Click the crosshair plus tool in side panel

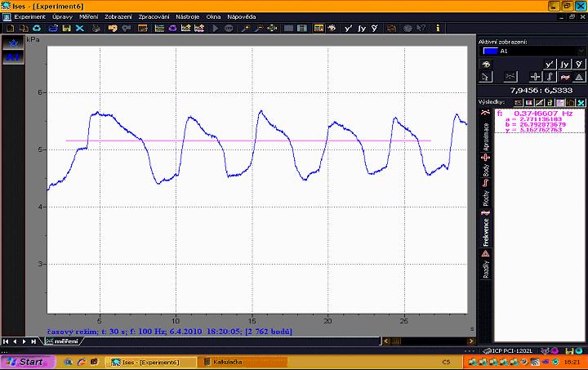(x=535, y=77)
